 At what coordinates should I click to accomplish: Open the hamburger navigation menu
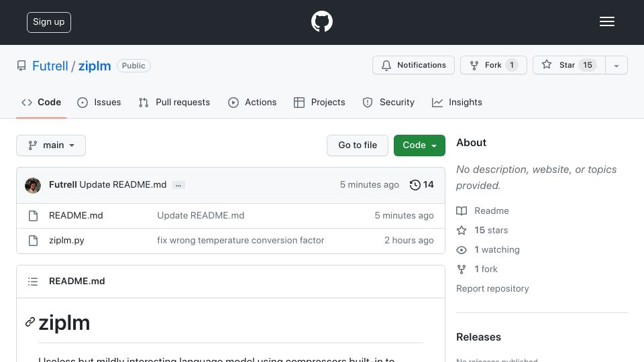pos(606,21)
